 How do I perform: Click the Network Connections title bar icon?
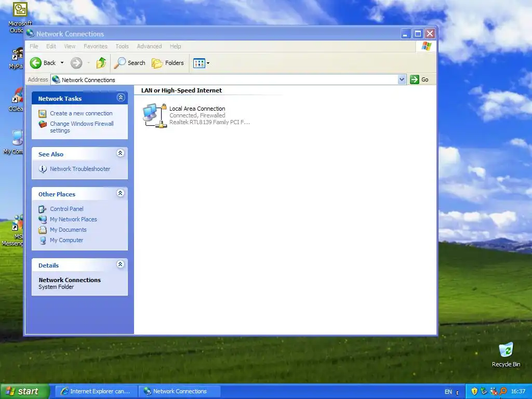coord(30,33)
